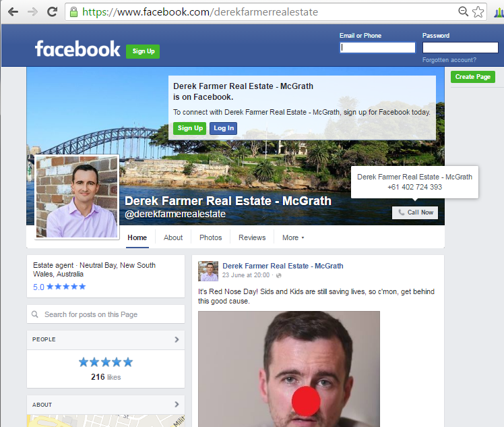This screenshot has height=427, width=504.
Task: Click the browser extension icon at the toolbar's right end
Action: (x=499, y=13)
